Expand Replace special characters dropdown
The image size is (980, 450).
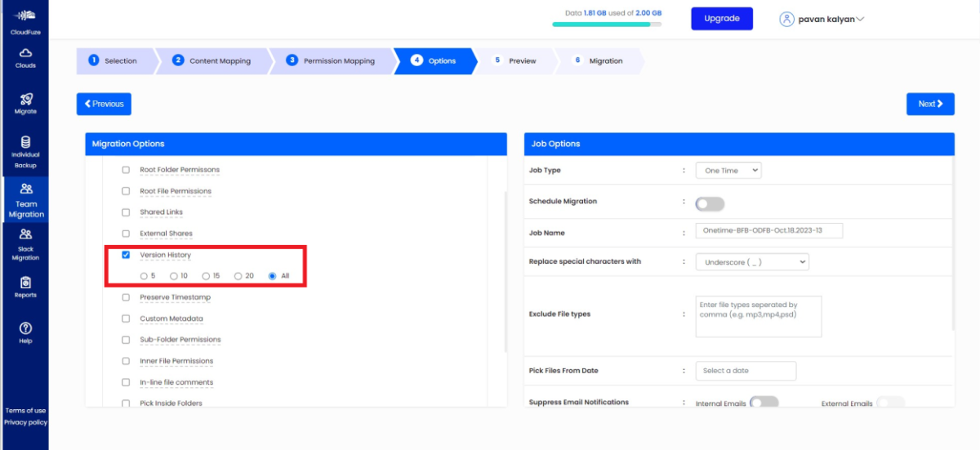click(751, 262)
